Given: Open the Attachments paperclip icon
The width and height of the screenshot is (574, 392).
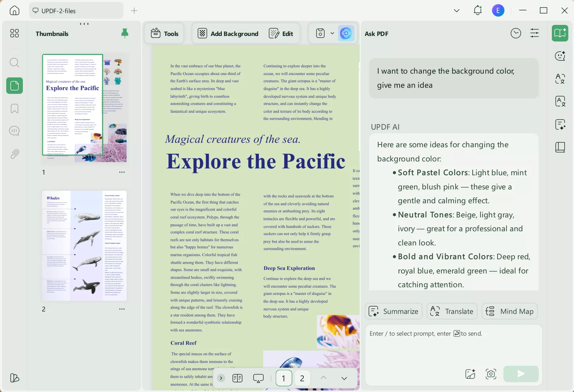Looking at the screenshot, I should tap(15, 154).
